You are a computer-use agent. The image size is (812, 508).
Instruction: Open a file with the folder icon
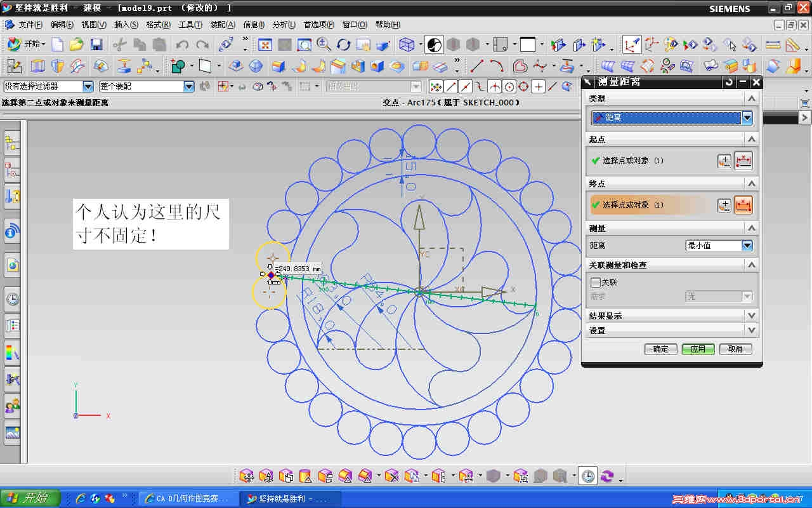click(x=77, y=44)
